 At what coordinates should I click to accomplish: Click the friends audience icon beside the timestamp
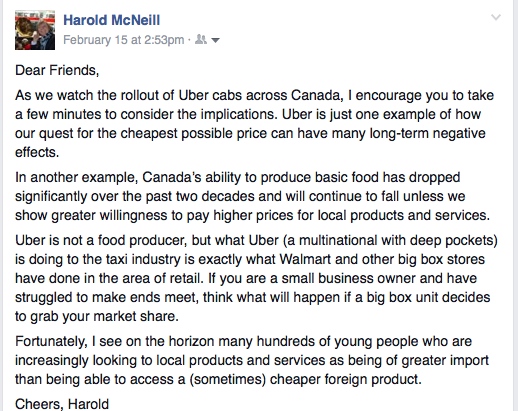(x=201, y=39)
